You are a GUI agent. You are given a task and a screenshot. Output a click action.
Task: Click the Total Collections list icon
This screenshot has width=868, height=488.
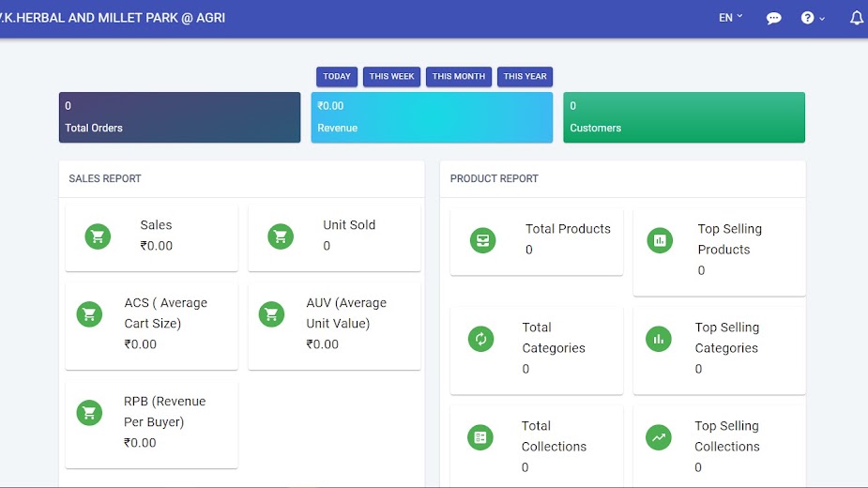pyautogui.click(x=480, y=437)
